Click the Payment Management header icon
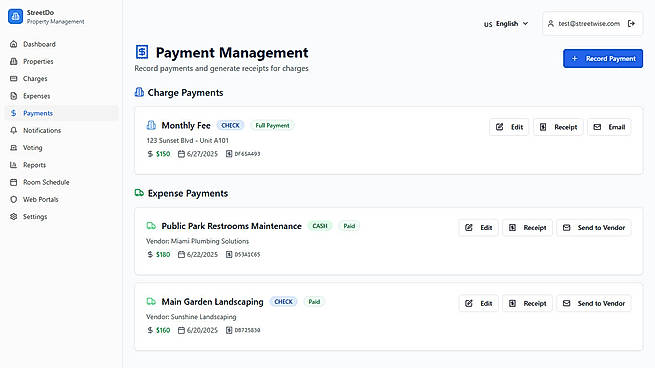 (142, 52)
